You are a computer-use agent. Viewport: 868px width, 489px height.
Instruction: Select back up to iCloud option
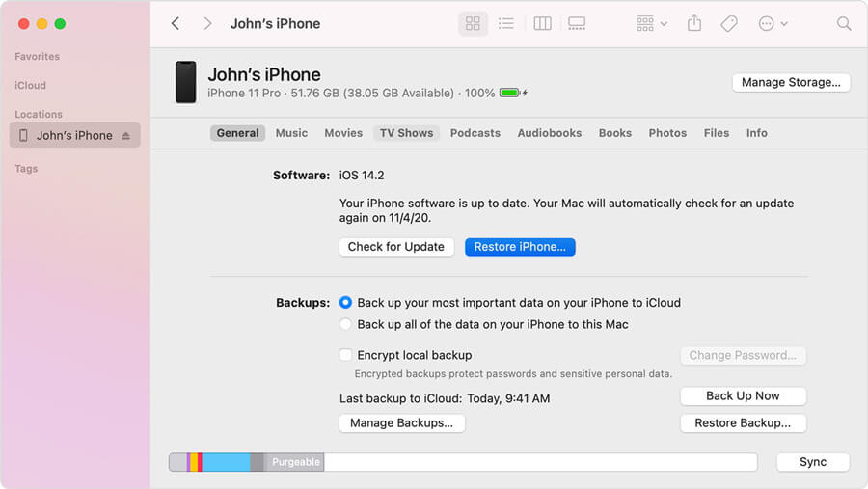click(x=346, y=303)
